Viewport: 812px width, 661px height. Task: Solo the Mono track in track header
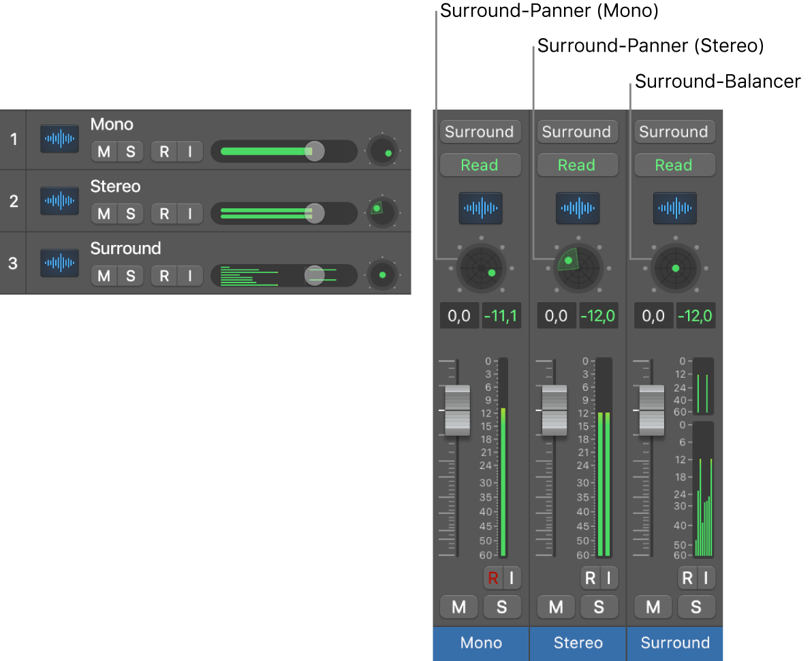131,152
